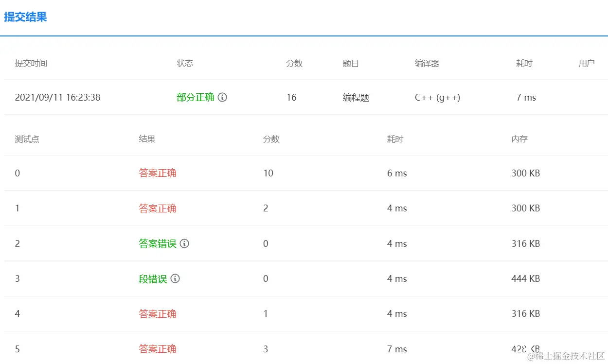Click the 结果 column header
Image resolution: width=608 pixels, height=364 pixels.
tap(147, 139)
